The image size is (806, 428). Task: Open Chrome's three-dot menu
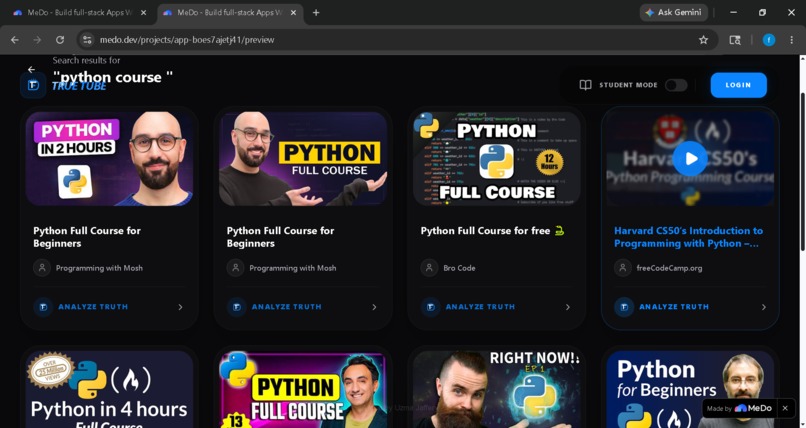tap(792, 40)
